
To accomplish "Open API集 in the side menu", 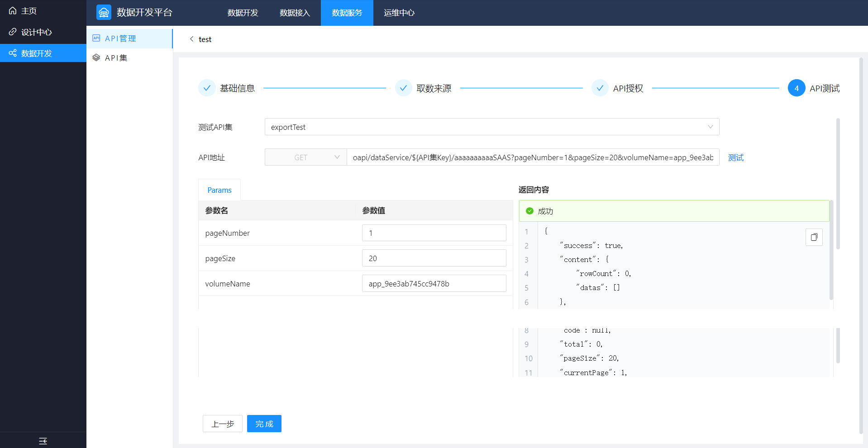I will 116,58.
